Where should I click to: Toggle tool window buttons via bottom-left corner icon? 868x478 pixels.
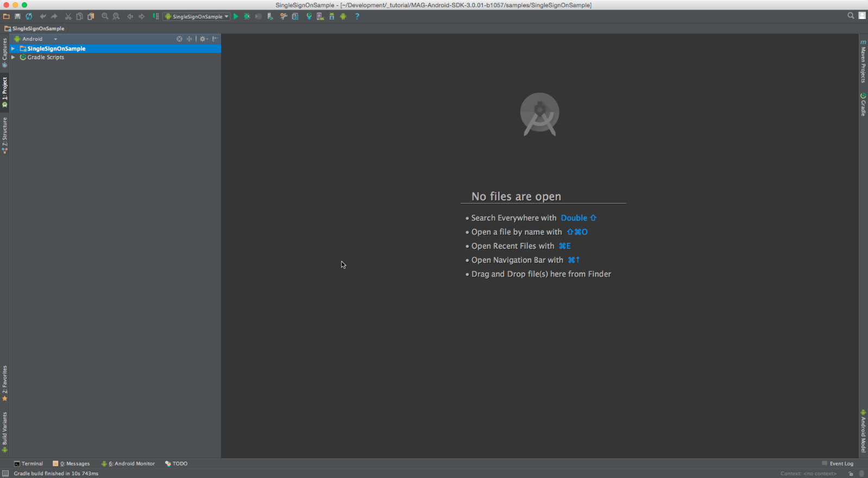click(x=5, y=474)
